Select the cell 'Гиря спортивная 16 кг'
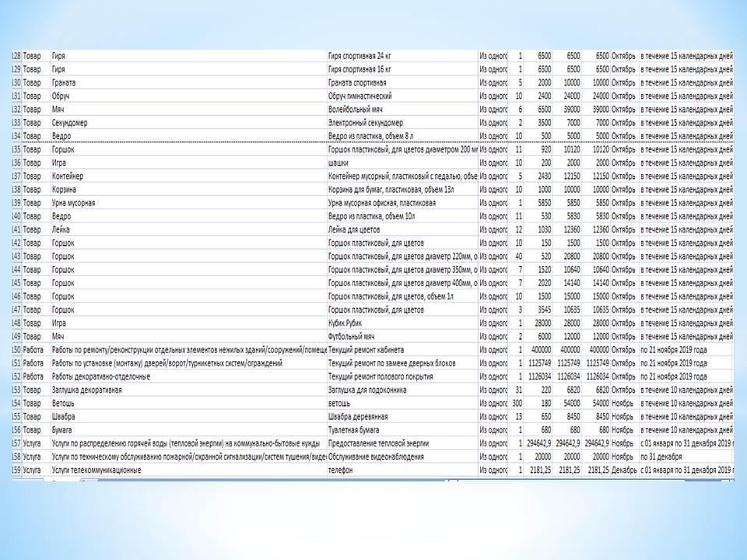Viewport: 747px width, 560px height. (402, 69)
